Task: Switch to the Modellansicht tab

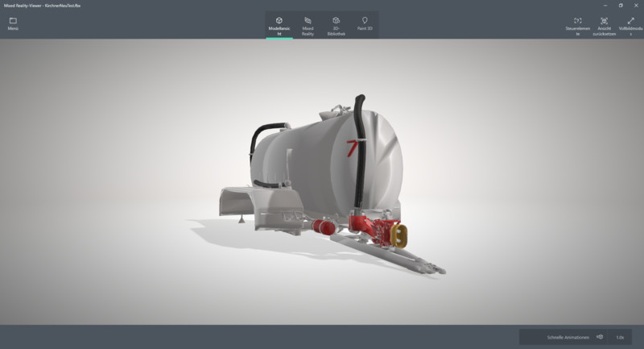Action: point(279,25)
